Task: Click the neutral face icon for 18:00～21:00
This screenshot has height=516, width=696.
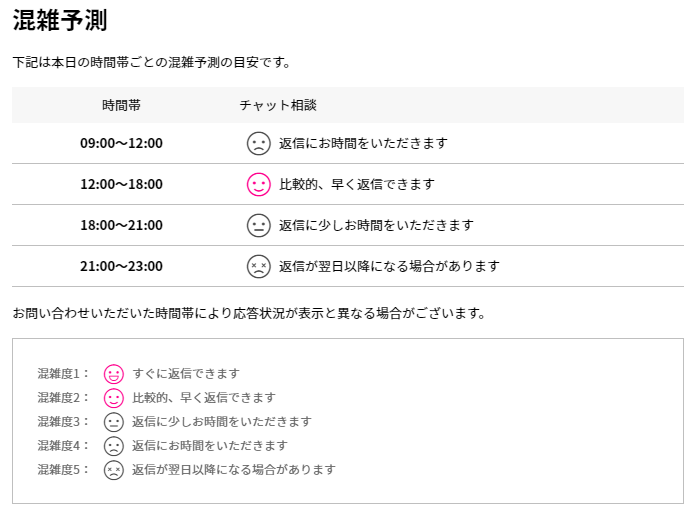Action: coord(259,226)
